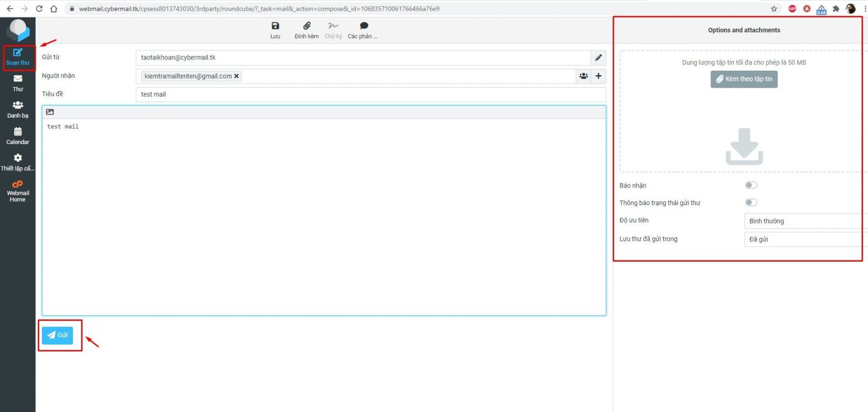Click the image insert icon above the message body
The width and height of the screenshot is (868, 412).
click(50, 111)
